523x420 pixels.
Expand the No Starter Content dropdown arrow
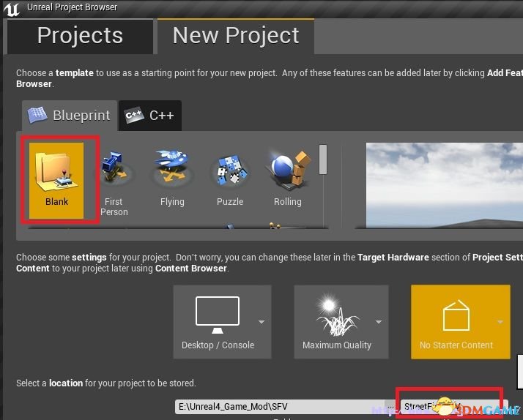tap(500, 322)
